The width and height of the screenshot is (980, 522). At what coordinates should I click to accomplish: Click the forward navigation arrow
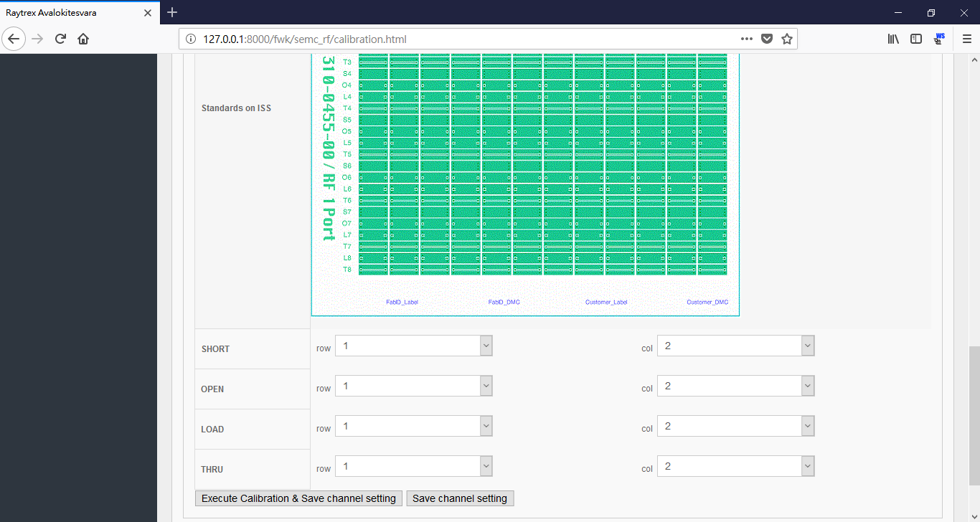tap(38, 39)
